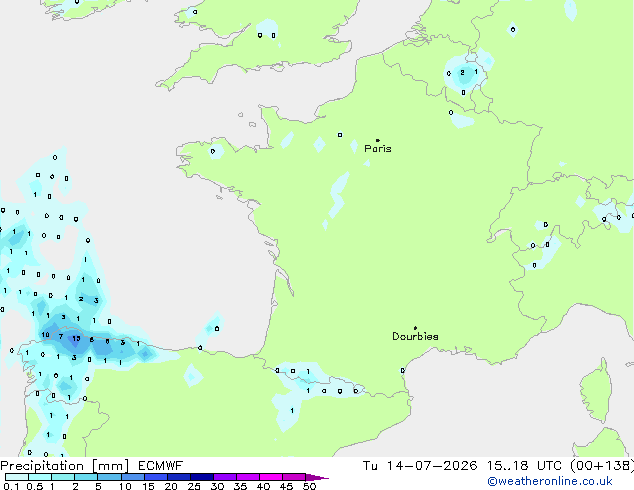Viewport: 634px width, 490px height.
Task: Select dark navy legend swatch between 25 and 30
Action: point(202,477)
